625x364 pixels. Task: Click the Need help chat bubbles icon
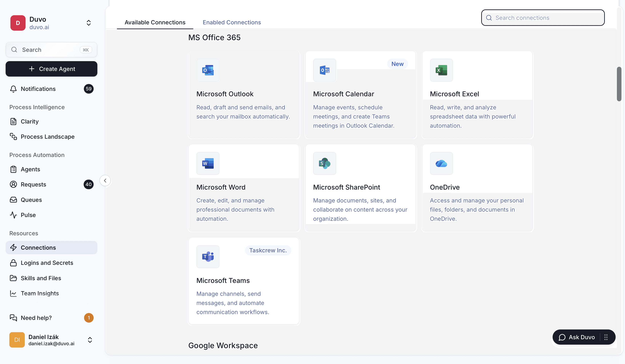13,318
